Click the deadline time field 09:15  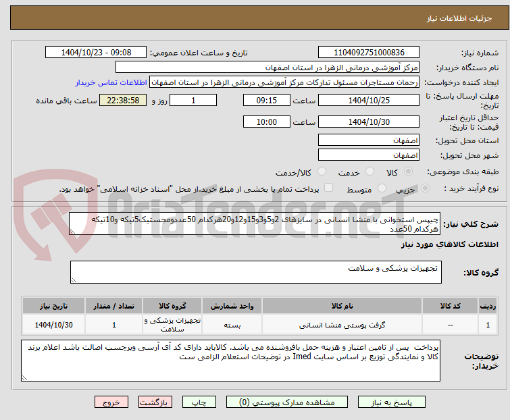click(266, 100)
